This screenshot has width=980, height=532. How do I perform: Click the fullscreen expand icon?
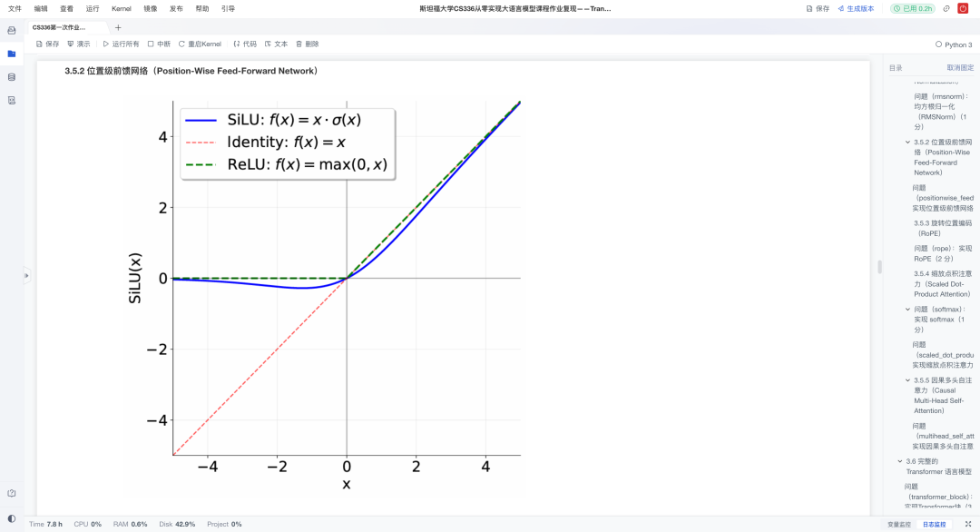968,524
